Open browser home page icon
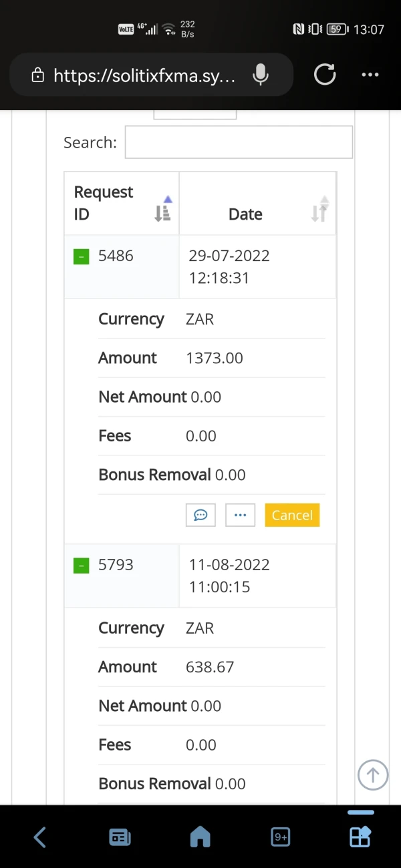Image resolution: width=401 pixels, height=868 pixels. [200, 837]
